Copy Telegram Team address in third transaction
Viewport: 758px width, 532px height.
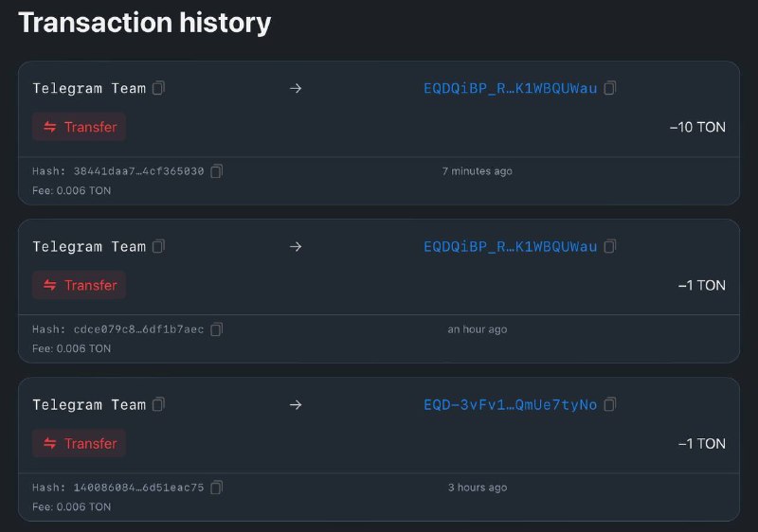tap(158, 404)
